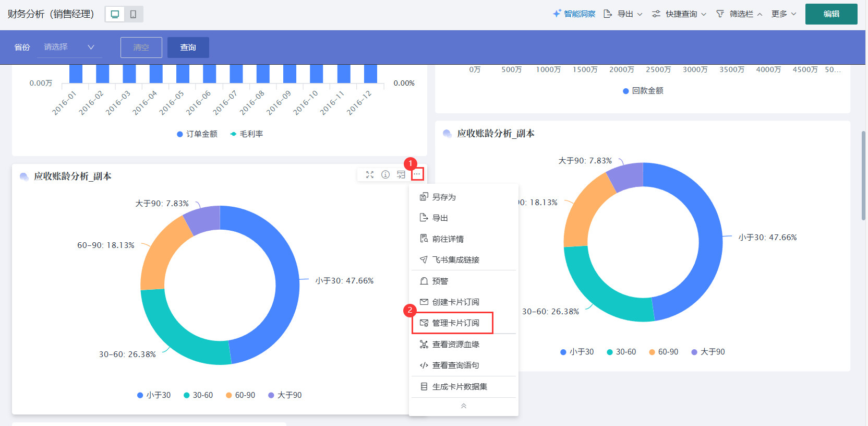Toggle 回款金额 legend item
The image size is (868, 426).
point(643,91)
